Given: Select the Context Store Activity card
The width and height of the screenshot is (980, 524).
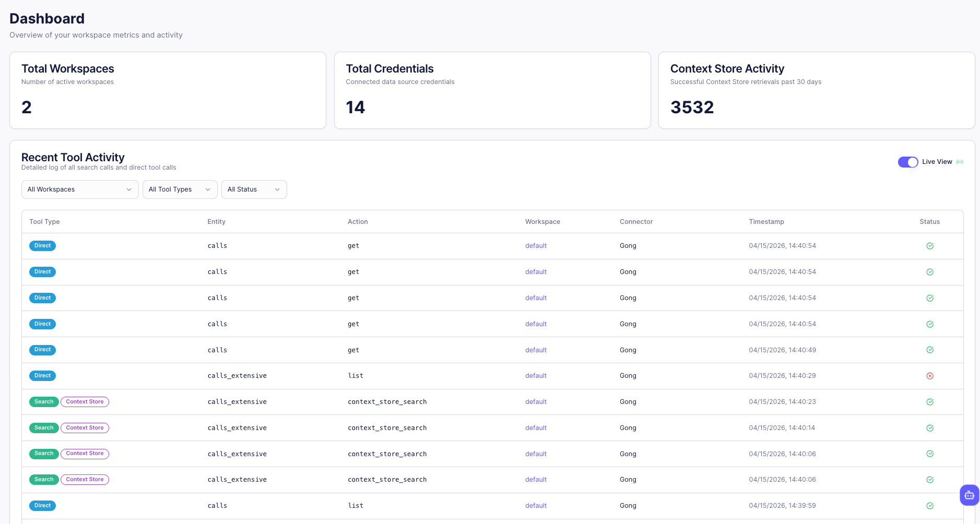Looking at the screenshot, I should (816, 90).
